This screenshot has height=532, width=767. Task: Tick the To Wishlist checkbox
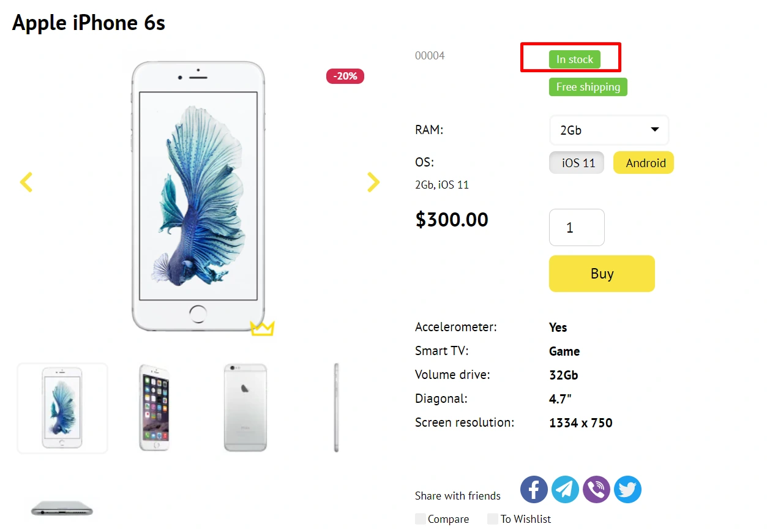[493, 519]
